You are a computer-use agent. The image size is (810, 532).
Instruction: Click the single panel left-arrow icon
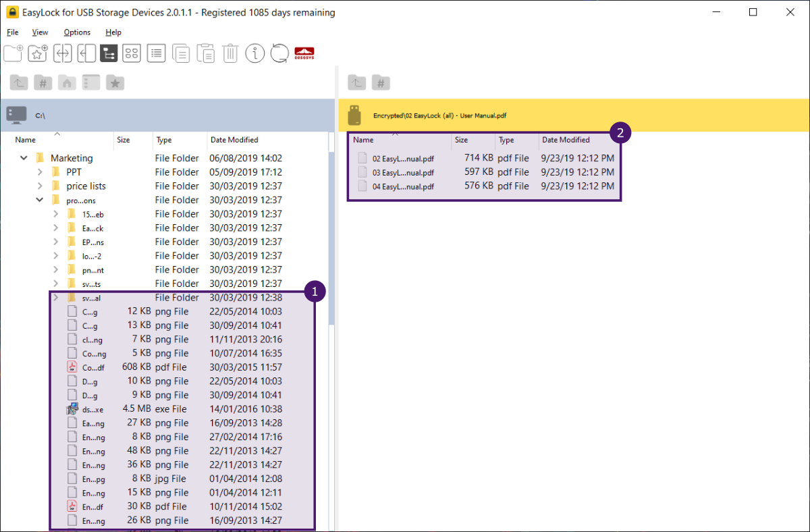coord(86,53)
